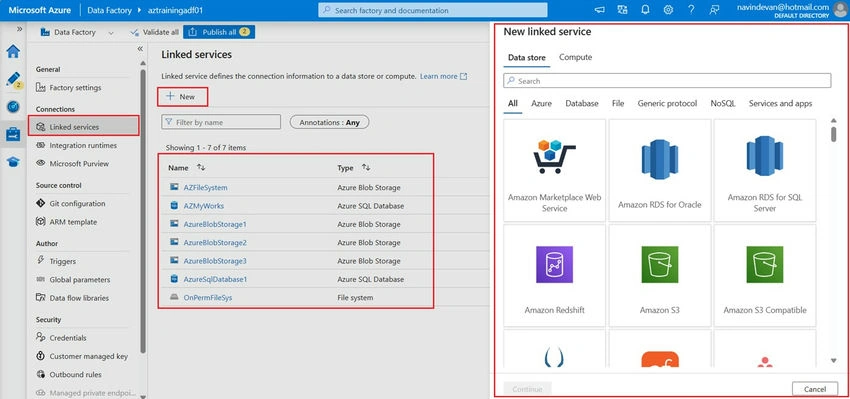Open the Annotations : Any filter
This screenshot has height=399, width=850.
(330, 123)
